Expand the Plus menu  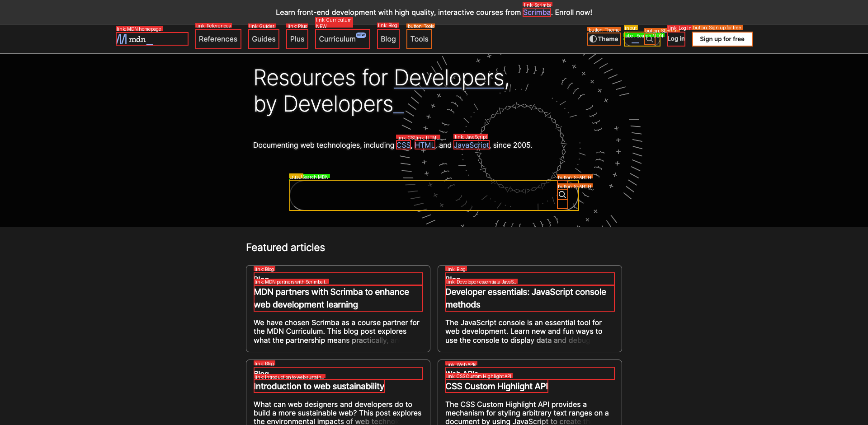point(297,39)
